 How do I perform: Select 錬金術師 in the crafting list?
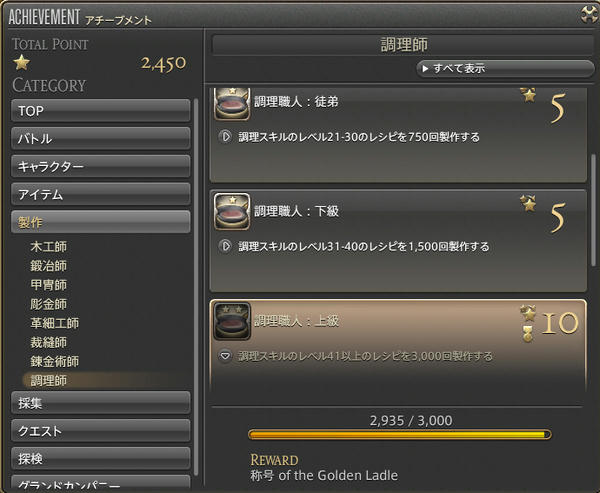pos(55,361)
